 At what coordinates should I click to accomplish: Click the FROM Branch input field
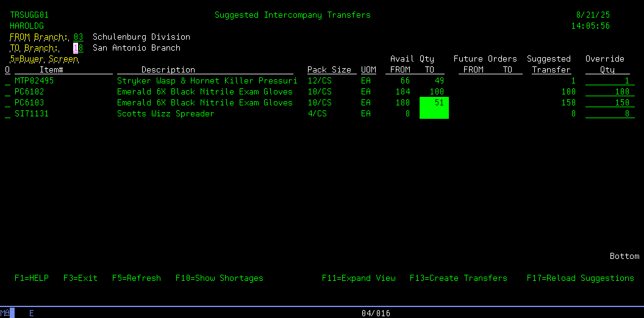click(78, 37)
